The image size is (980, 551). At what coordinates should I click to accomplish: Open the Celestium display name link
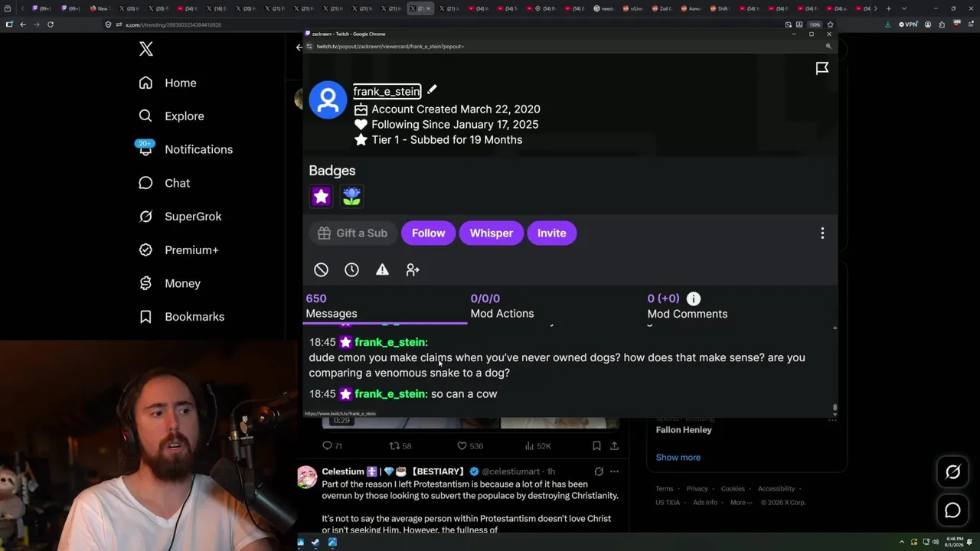(x=393, y=471)
